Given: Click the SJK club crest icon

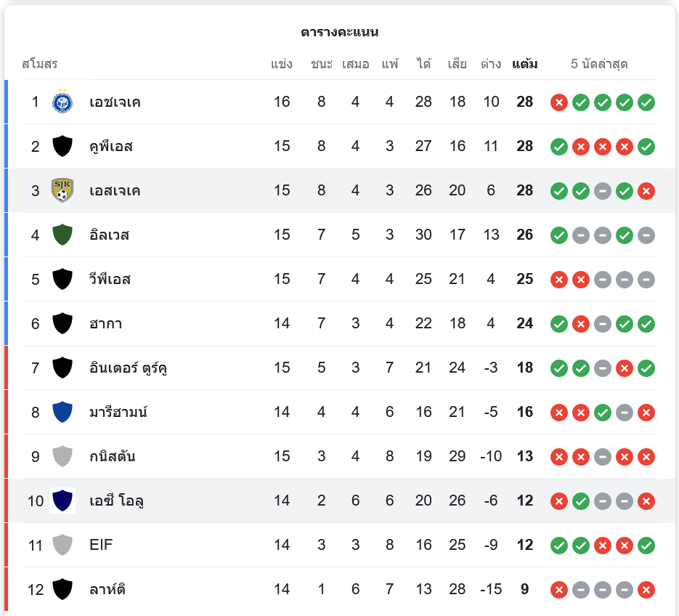Looking at the screenshot, I should (x=62, y=190).
